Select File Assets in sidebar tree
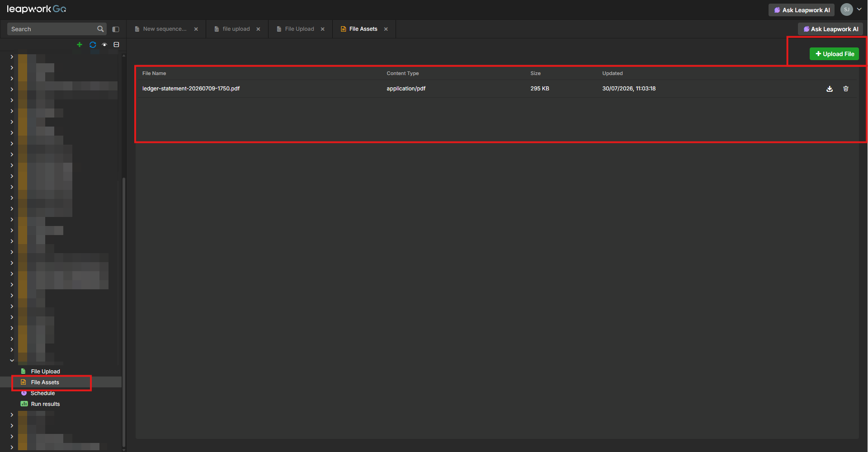The height and width of the screenshot is (452, 868). coord(45,382)
